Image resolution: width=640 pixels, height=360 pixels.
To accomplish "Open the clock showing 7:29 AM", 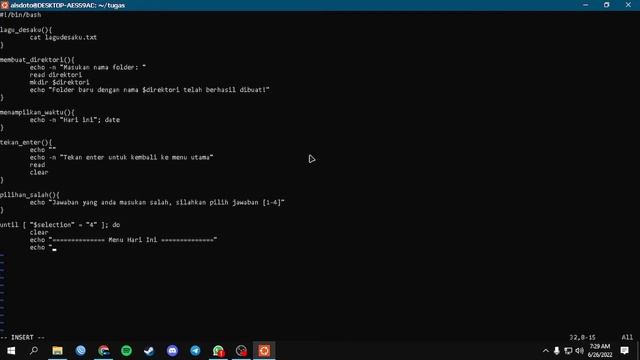I will 600,351.
